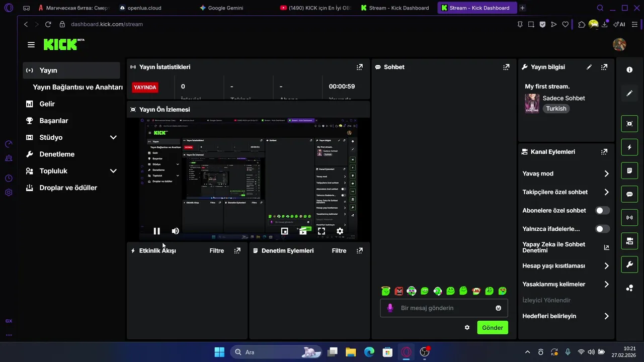This screenshot has height=362, width=644.
Task: Toggle lightning activity feed icon in right rail
Action: point(629,147)
